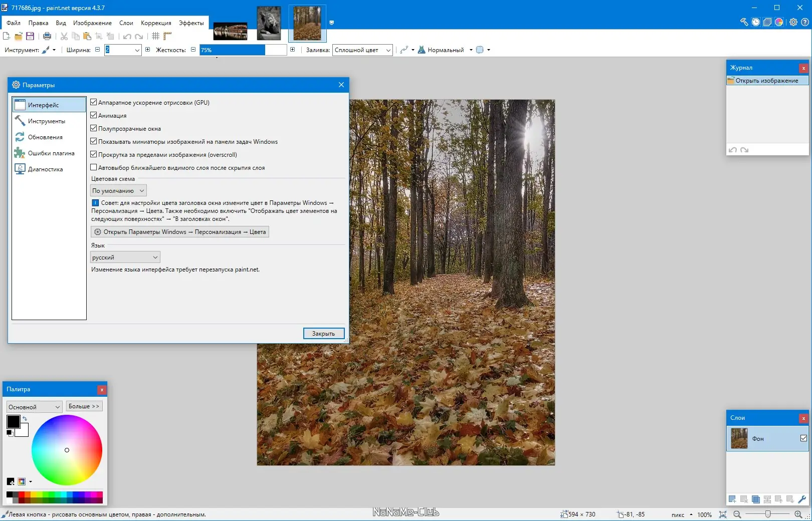The height and width of the screenshot is (521, 812).
Task: Open the Диагностика settings section
Action: [49, 169]
